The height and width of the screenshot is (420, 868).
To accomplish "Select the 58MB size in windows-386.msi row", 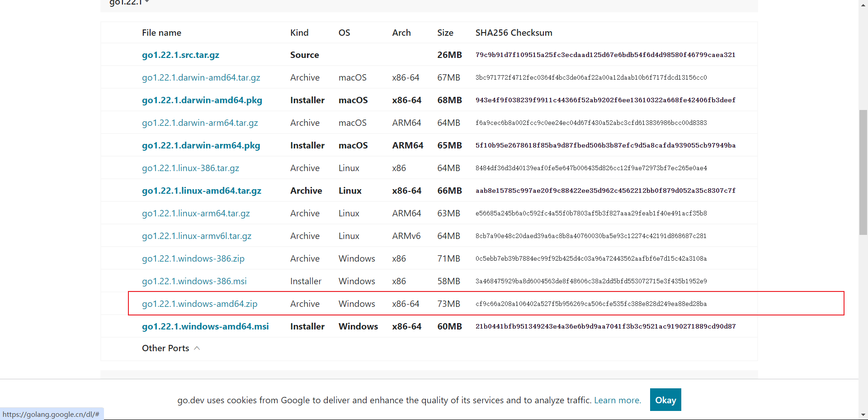I will tap(448, 281).
